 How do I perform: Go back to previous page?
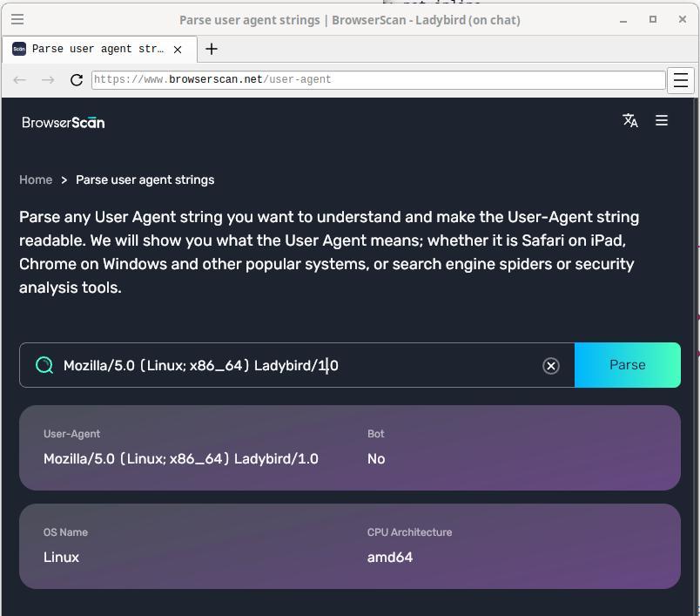tap(20, 80)
